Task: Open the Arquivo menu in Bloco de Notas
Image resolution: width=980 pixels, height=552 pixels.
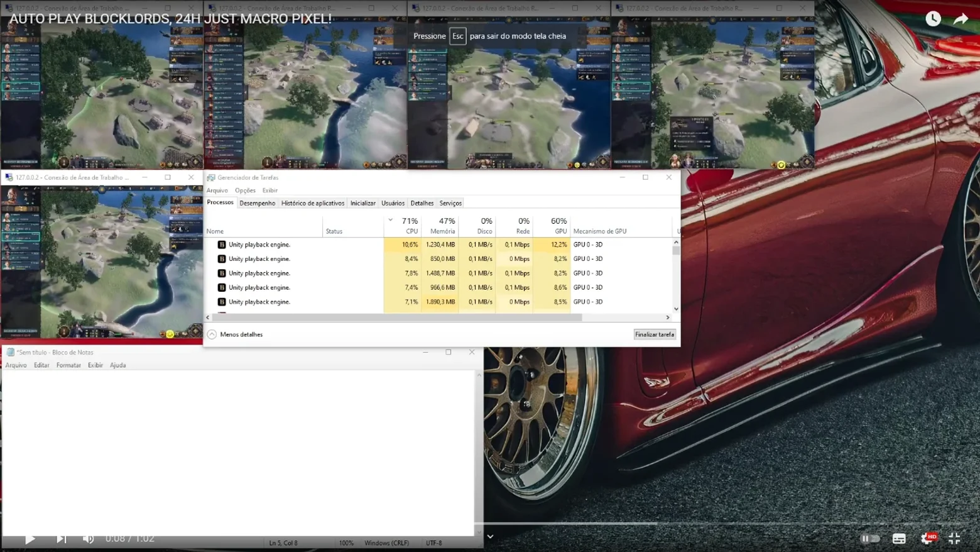Action: coord(16,365)
